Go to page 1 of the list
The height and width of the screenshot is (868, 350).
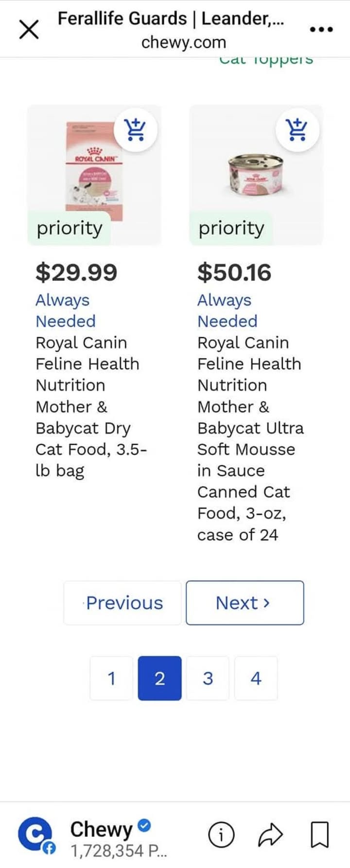tap(111, 678)
